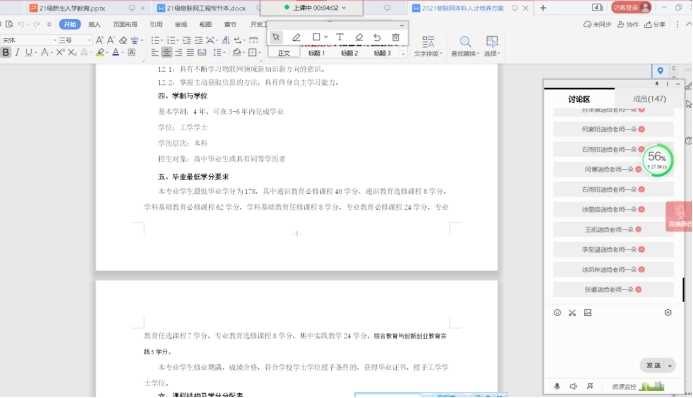Viewport: 693px width, 398px height.
Task: Click the Send button in chat
Action: (653, 365)
